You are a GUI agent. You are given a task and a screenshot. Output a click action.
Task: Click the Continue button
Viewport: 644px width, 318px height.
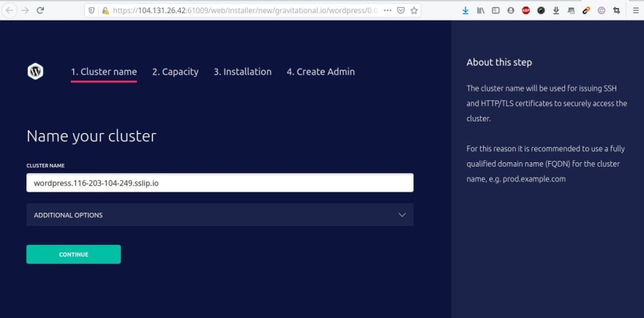click(73, 254)
